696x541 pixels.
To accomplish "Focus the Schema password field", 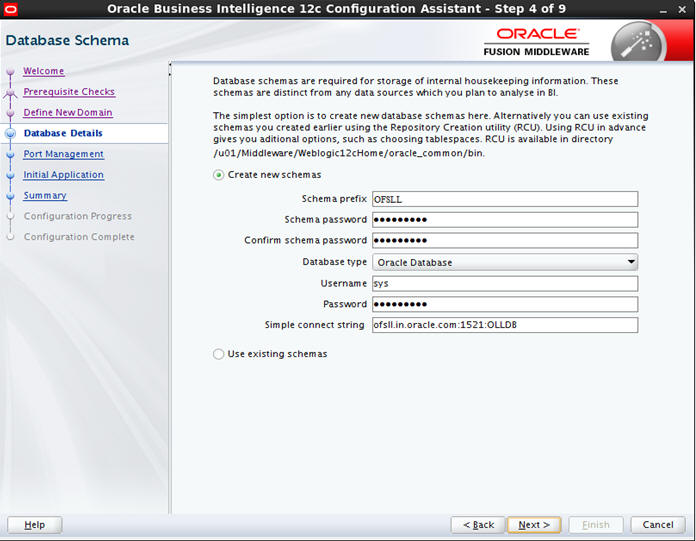I will pos(505,220).
